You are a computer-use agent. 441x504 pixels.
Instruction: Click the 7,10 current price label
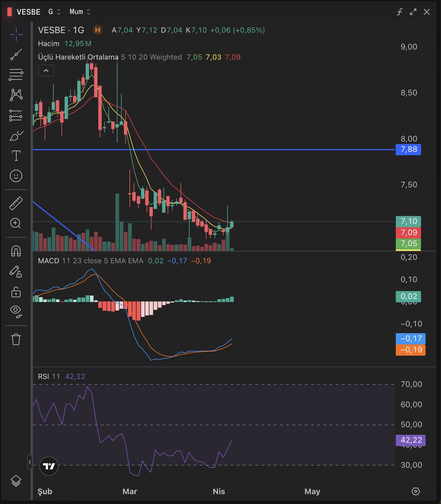pos(408,221)
